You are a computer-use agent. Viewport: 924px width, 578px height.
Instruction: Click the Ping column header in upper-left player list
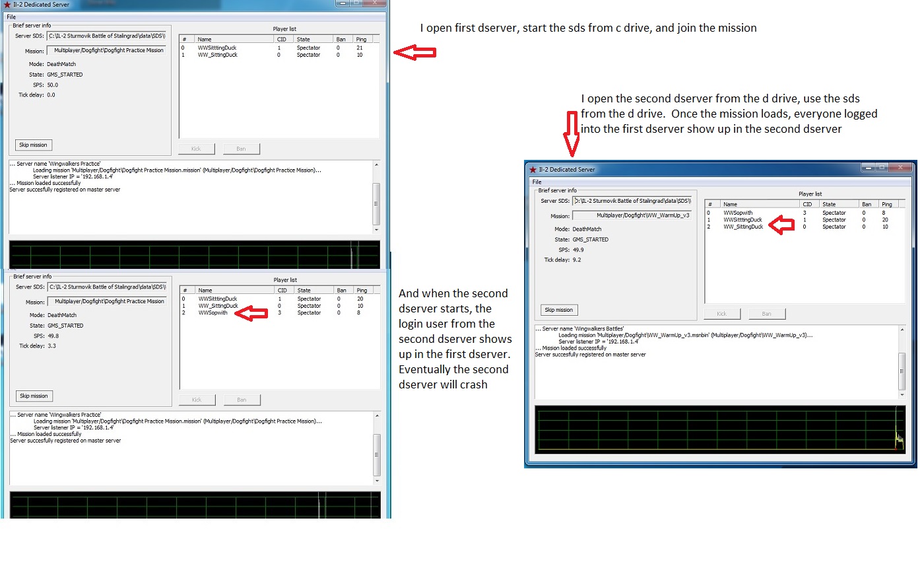click(363, 40)
